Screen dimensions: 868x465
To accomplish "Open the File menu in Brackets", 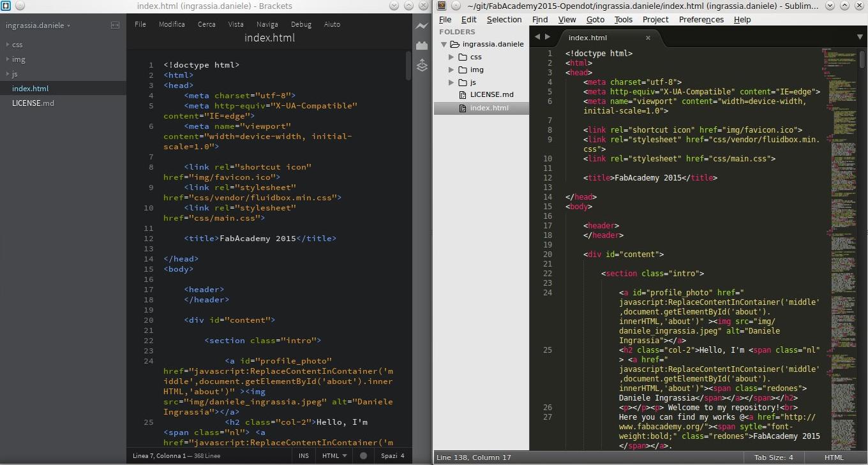I will (140, 24).
